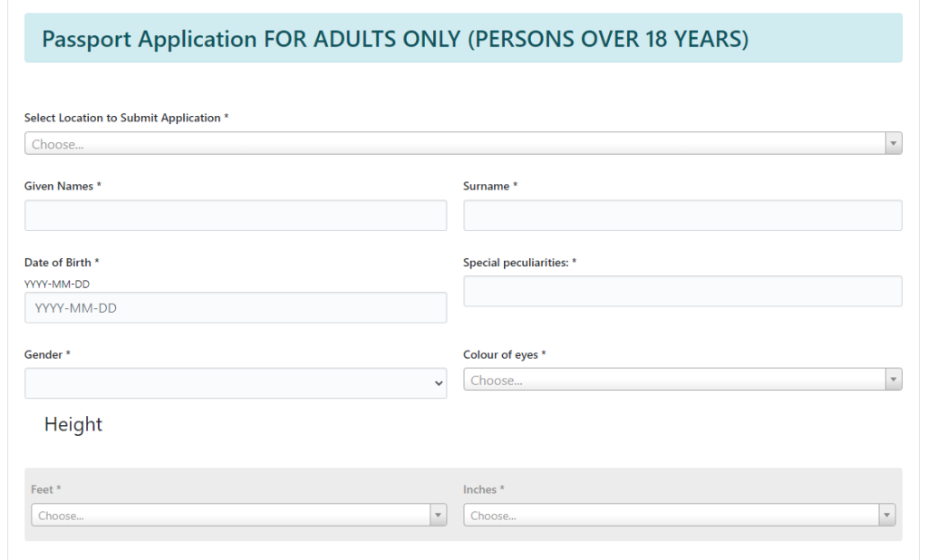This screenshot has height=560, width=928.
Task: Open the Inches dropdown under Height
Action: click(x=671, y=514)
